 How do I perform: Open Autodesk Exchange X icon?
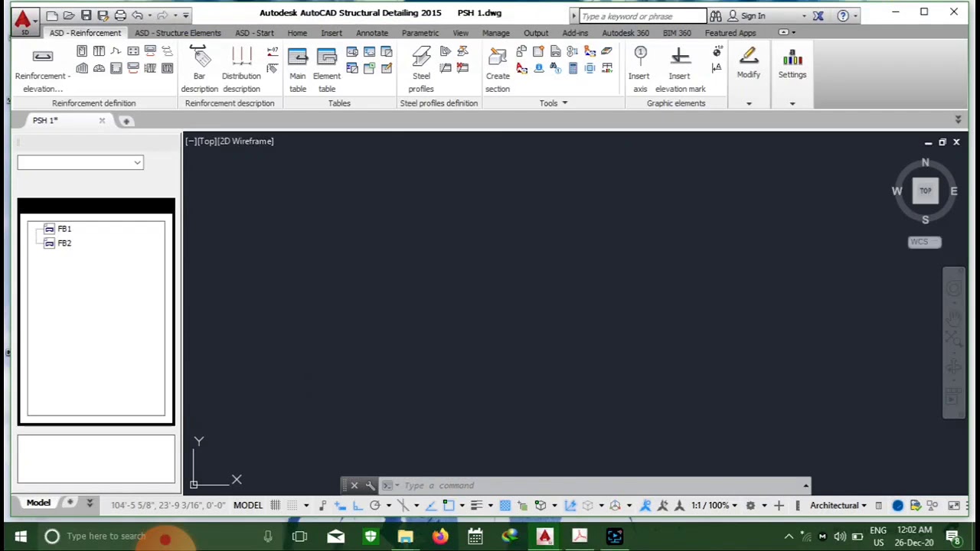(818, 16)
